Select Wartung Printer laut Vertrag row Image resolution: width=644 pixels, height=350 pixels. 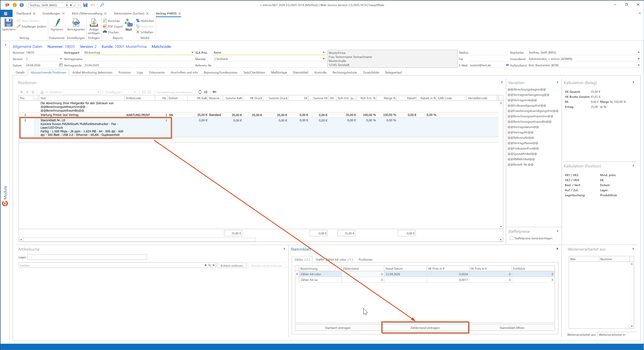click(259, 115)
